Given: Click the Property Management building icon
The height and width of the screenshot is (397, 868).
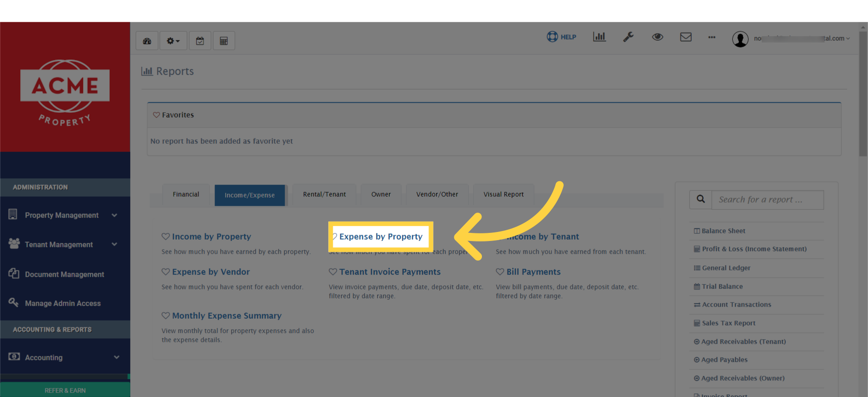Looking at the screenshot, I should tap(13, 214).
